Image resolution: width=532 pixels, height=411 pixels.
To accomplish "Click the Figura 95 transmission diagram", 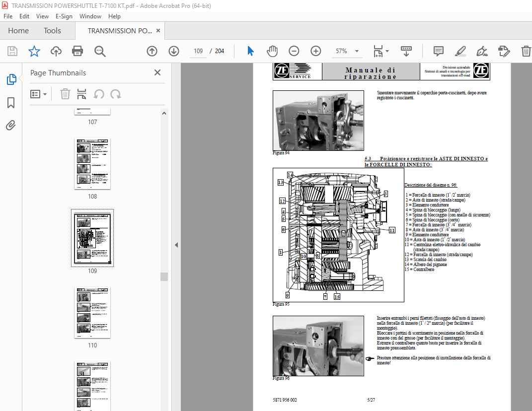I will (x=338, y=235).
